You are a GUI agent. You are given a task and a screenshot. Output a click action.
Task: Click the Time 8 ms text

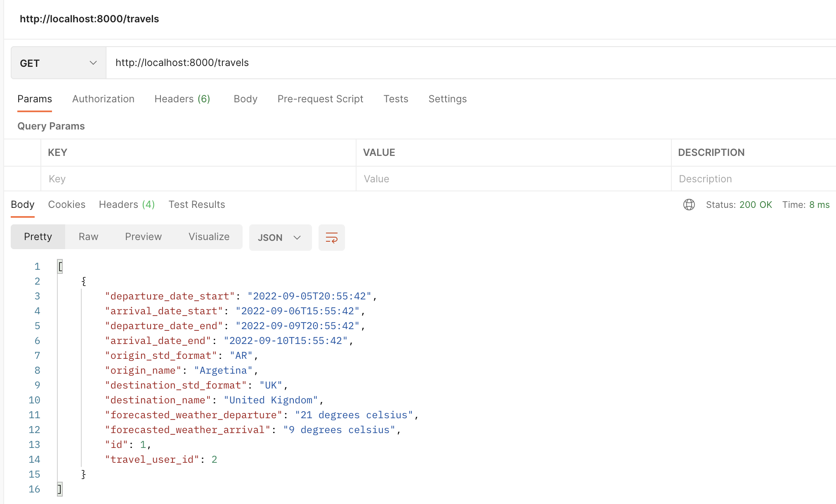tap(806, 205)
